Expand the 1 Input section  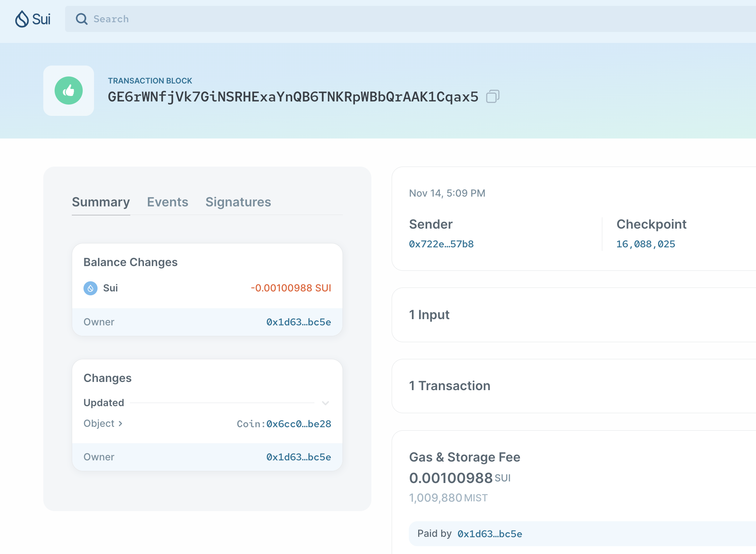pyautogui.click(x=429, y=315)
